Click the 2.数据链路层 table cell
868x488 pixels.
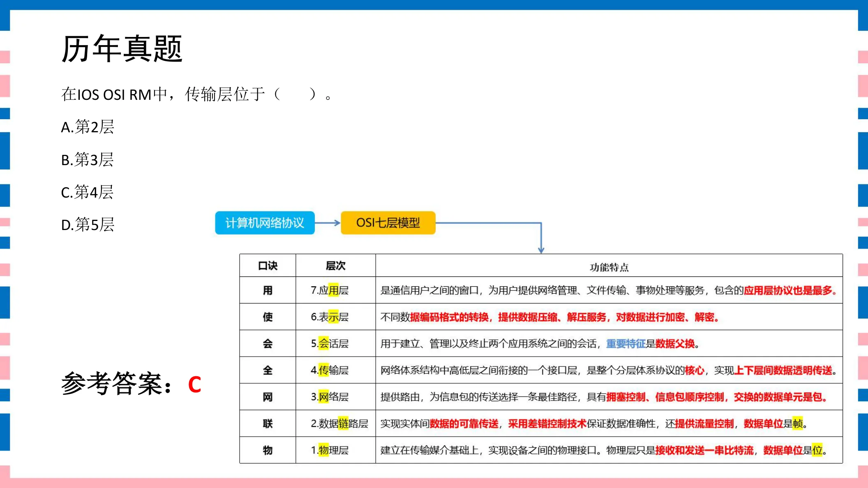pos(335,424)
